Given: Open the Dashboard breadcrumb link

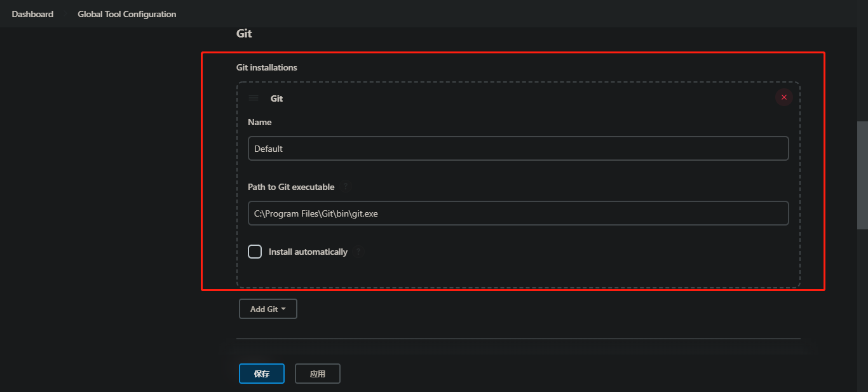Looking at the screenshot, I should 32,14.
